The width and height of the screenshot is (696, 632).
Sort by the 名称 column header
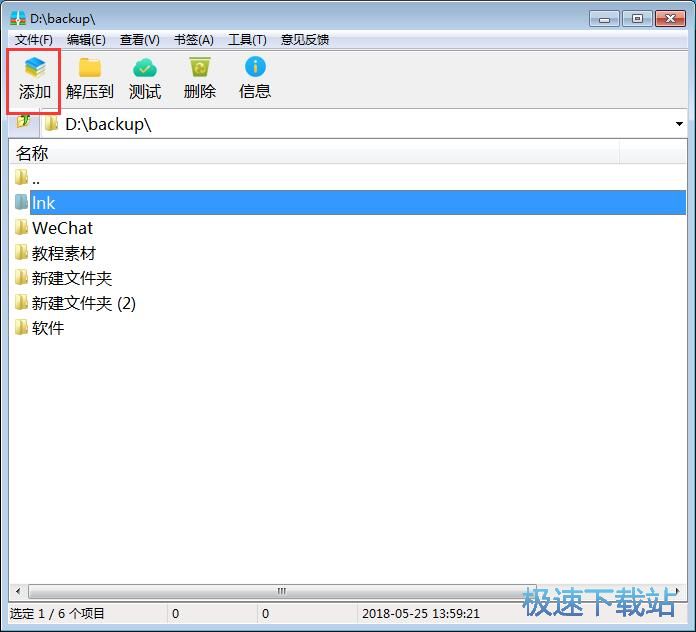click(314, 153)
